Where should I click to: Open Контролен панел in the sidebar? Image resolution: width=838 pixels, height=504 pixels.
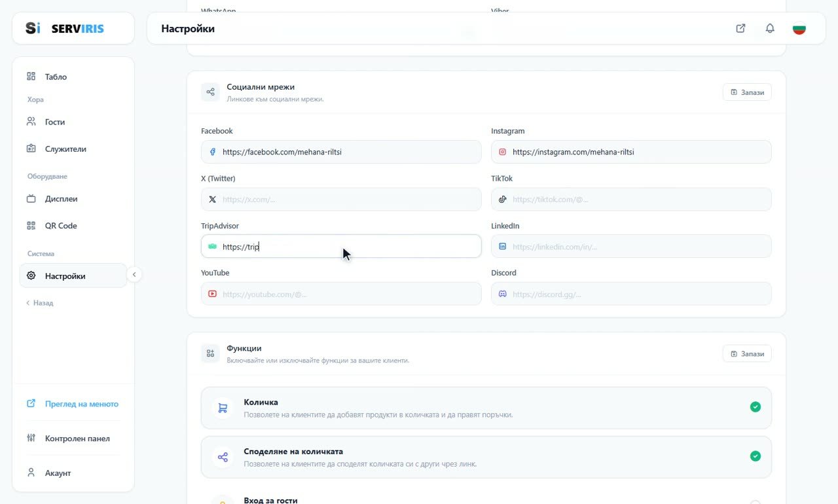73,439
